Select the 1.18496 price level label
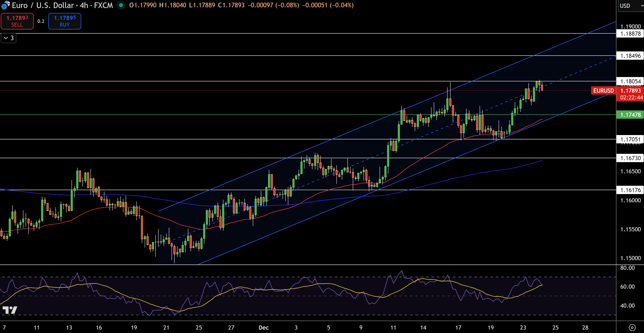Screen dimensions: 644x333 click(630, 56)
